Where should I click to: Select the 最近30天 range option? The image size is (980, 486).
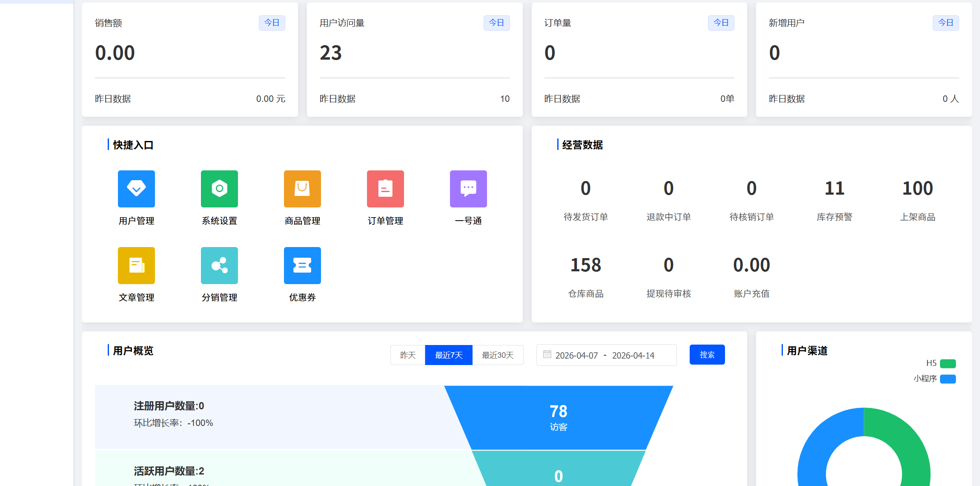tap(498, 355)
